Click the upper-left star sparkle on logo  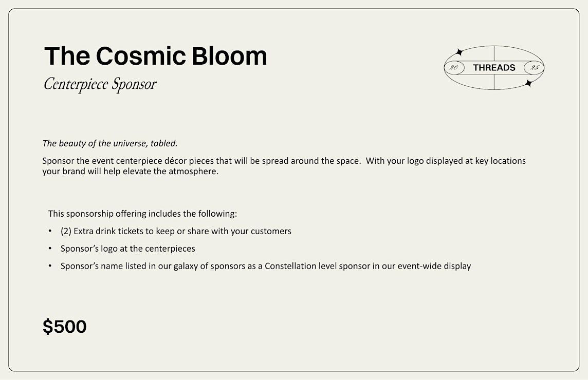click(x=458, y=52)
